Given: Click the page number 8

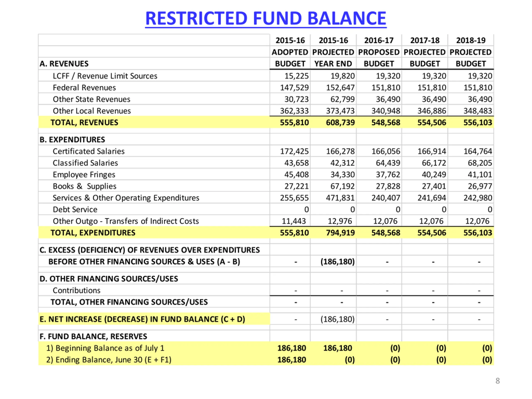Looking at the screenshot, I should click(498, 381).
